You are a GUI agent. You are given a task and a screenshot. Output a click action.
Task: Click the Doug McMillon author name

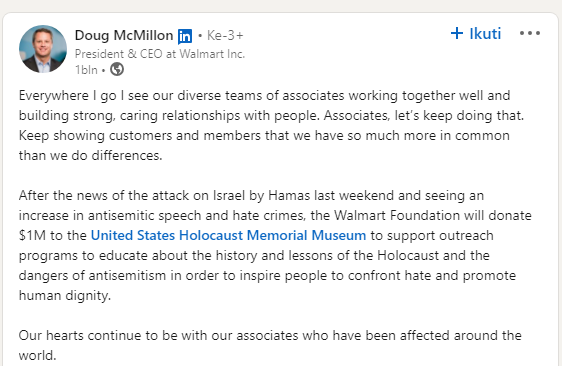[124, 35]
